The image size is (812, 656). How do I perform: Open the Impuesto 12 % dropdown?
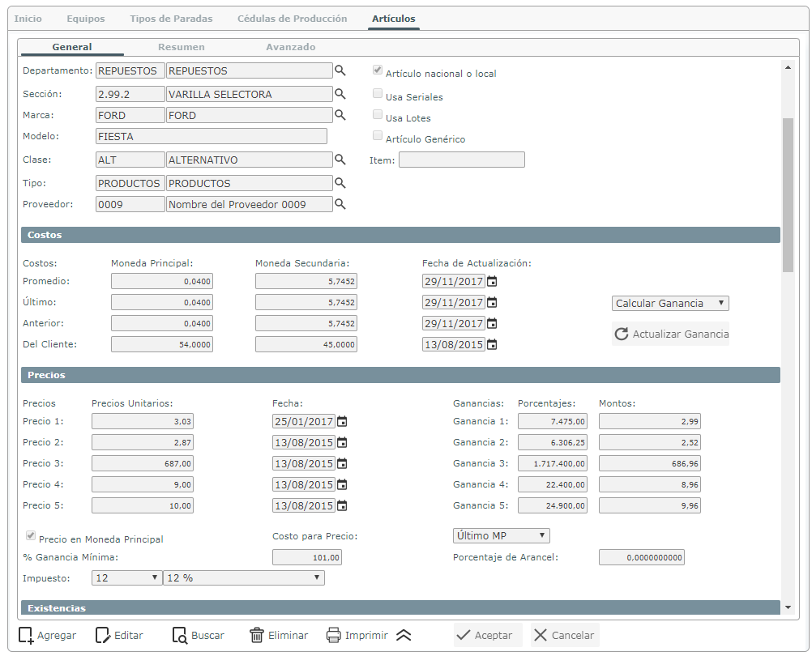[x=244, y=578]
